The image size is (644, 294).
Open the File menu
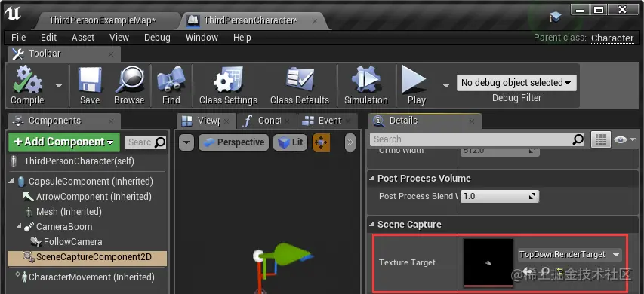pyautogui.click(x=18, y=37)
